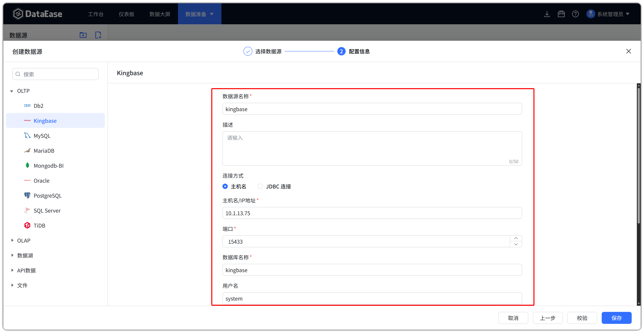Open the download center icon
Screen dimensions: 644x333
(547, 14)
